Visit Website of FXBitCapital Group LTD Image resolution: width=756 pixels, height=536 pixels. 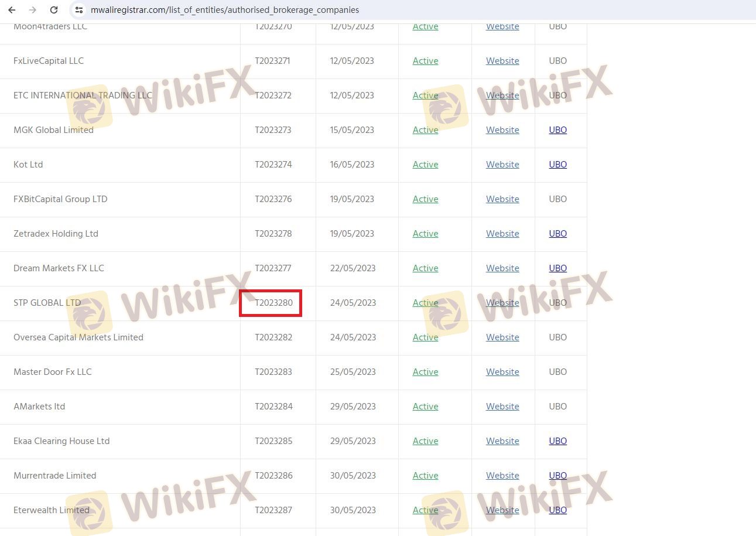click(x=502, y=199)
